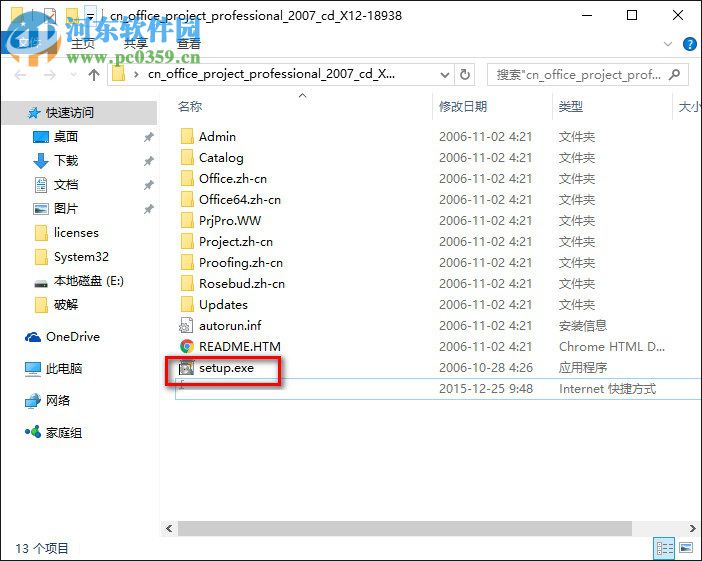Click the back navigation arrow

tap(20, 75)
